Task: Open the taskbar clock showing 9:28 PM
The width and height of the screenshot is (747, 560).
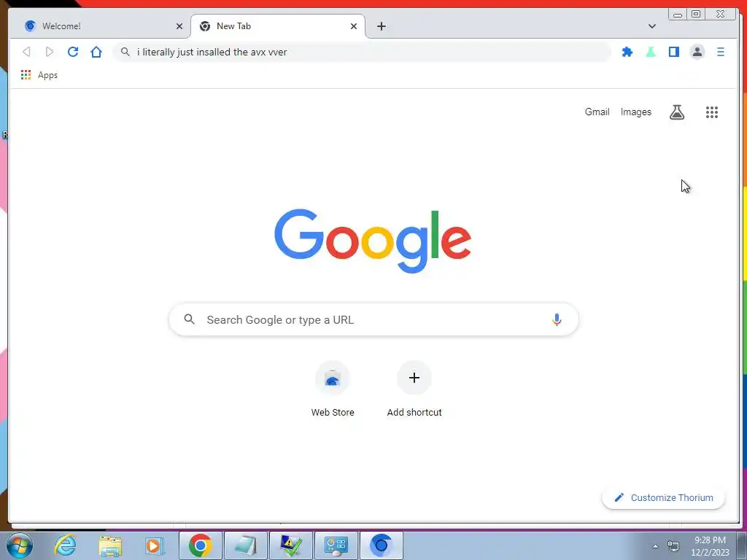Action: pos(710,546)
